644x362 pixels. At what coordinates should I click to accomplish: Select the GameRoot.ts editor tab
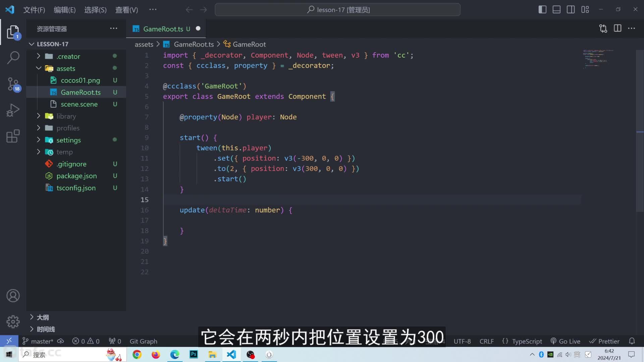(x=166, y=29)
